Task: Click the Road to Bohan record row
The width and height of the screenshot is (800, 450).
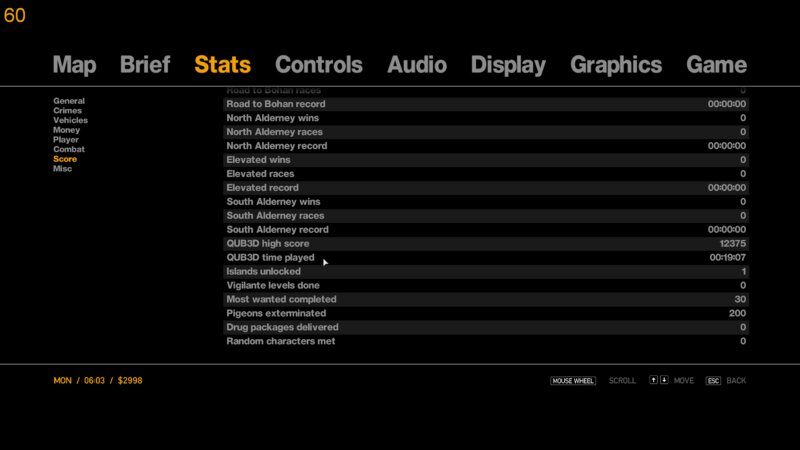Action: point(486,104)
